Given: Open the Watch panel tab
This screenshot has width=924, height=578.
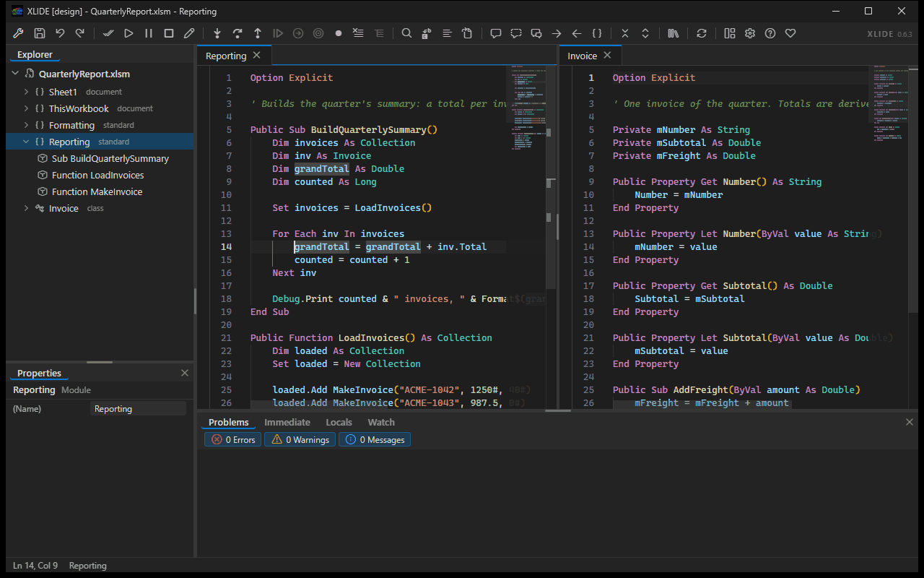Looking at the screenshot, I should (381, 423).
